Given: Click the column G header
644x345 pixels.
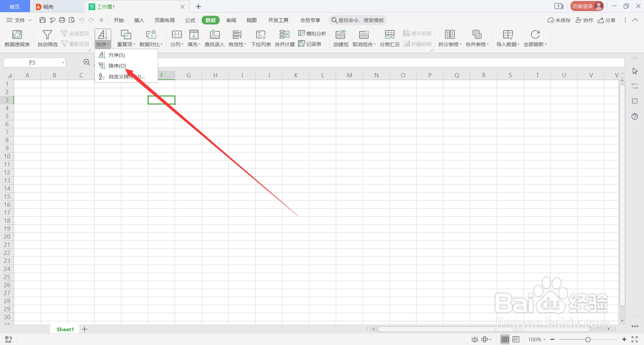Looking at the screenshot, I should pyautogui.click(x=189, y=75).
